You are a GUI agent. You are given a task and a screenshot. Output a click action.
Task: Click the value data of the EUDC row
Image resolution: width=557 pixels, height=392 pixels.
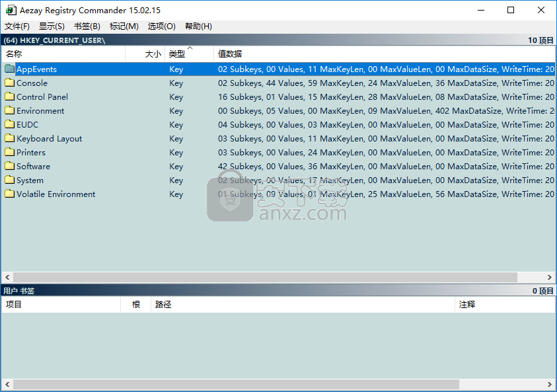point(386,125)
